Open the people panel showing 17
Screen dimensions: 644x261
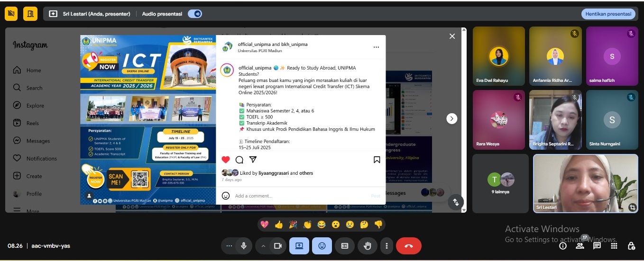point(580,246)
